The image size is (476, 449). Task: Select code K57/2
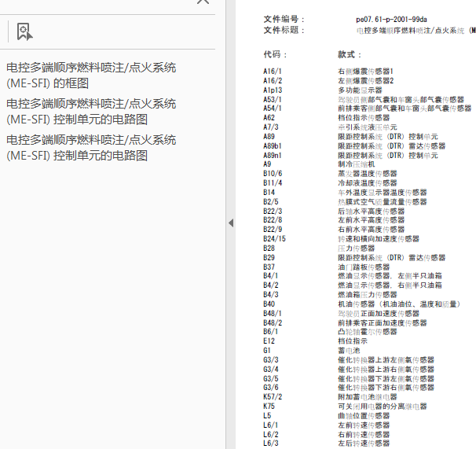coord(273,397)
